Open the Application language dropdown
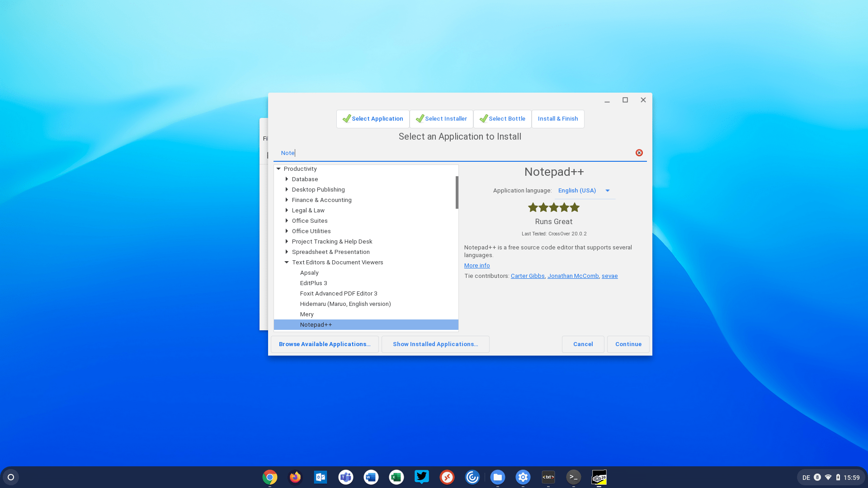The height and width of the screenshot is (488, 868). 585,191
